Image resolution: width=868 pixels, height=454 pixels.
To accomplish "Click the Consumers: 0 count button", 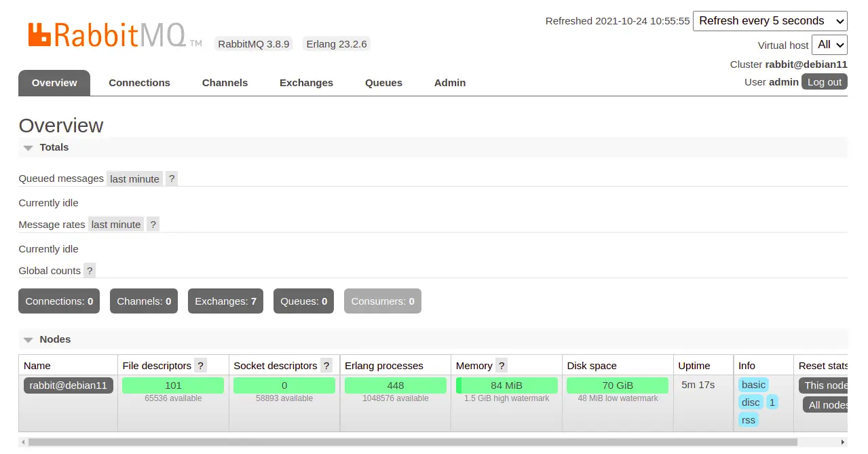I will [x=383, y=301].
